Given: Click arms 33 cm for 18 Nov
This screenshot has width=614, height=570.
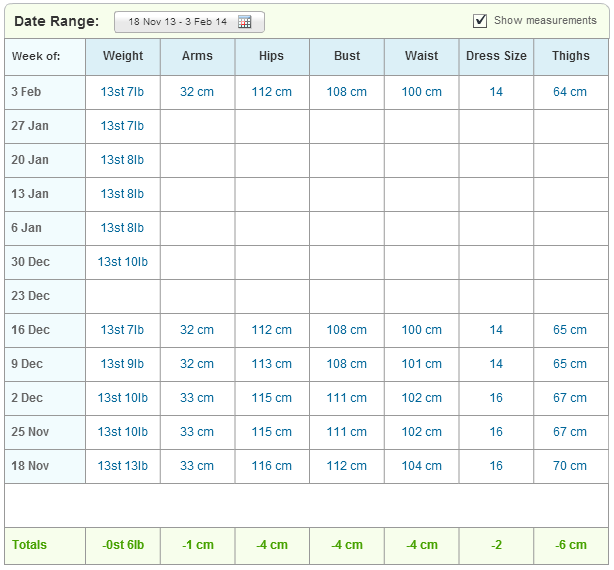Looking at the screenshot, I should point(197,466).
